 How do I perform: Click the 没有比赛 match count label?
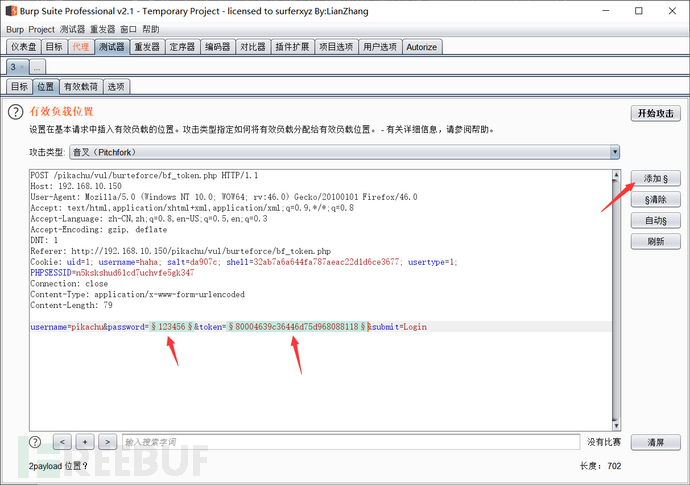[x=604, y=442]
